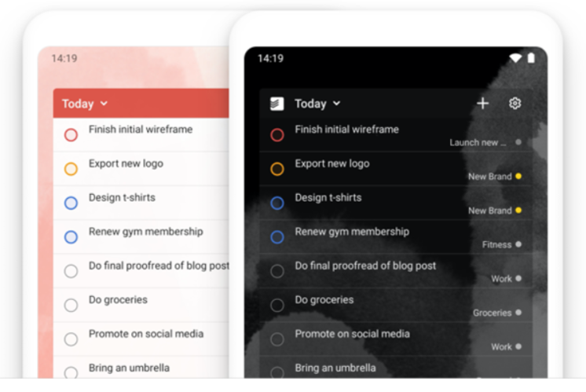
Task: Tap Wi-Fi status icon in dark phone
Action: tap(516, 58)
